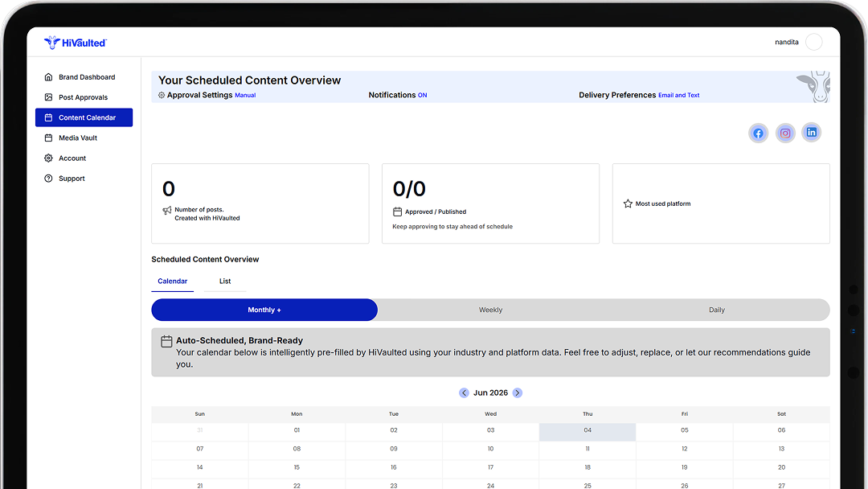
Task: Select the Monthly + view option
Action: click(x=264, y=310)
